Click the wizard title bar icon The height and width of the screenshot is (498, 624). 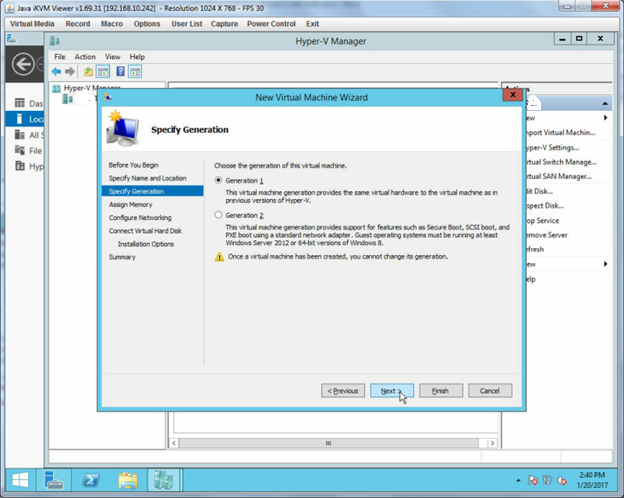coord(107,97)
